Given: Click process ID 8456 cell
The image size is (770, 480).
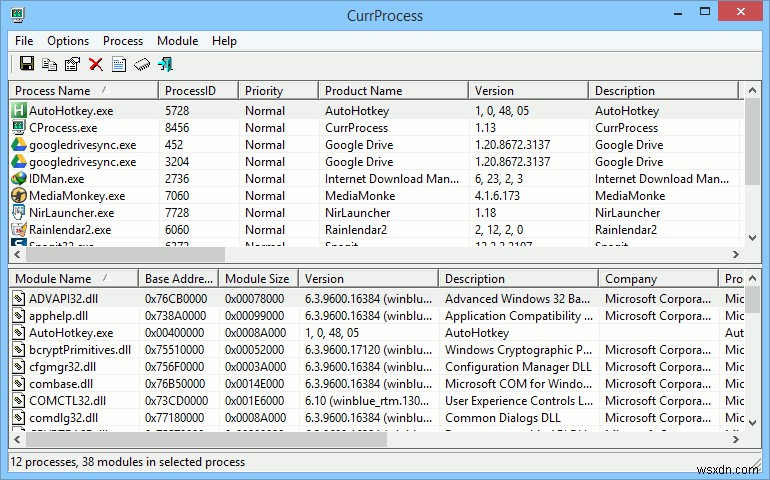Looking at the screenshot, I should (177, 128).
